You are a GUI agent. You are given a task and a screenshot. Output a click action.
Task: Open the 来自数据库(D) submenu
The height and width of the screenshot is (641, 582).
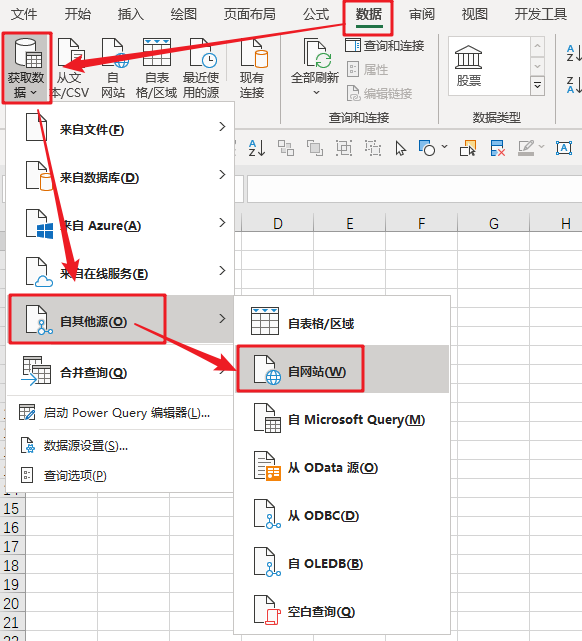click(x=121, y=176)
